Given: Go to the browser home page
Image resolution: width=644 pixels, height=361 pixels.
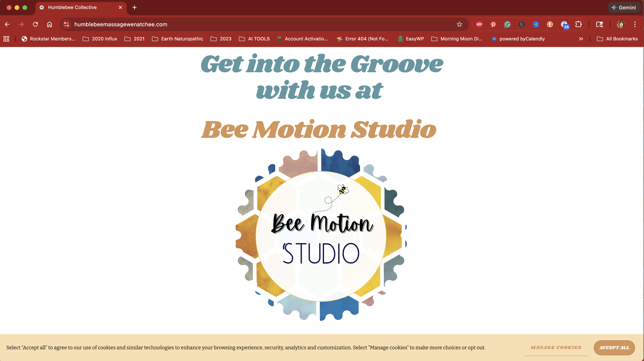Looking at the screenshot, I should [49, 24].
